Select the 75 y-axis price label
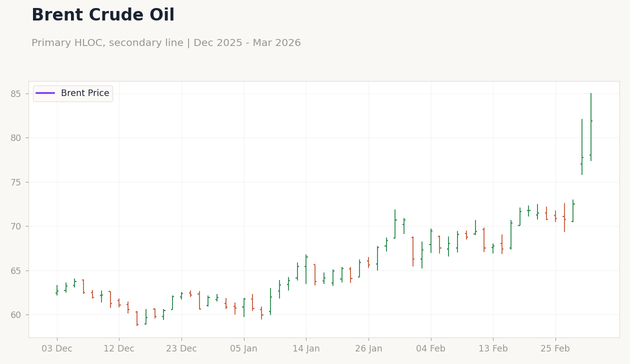The image size is (630, 364). click(16, 182)
